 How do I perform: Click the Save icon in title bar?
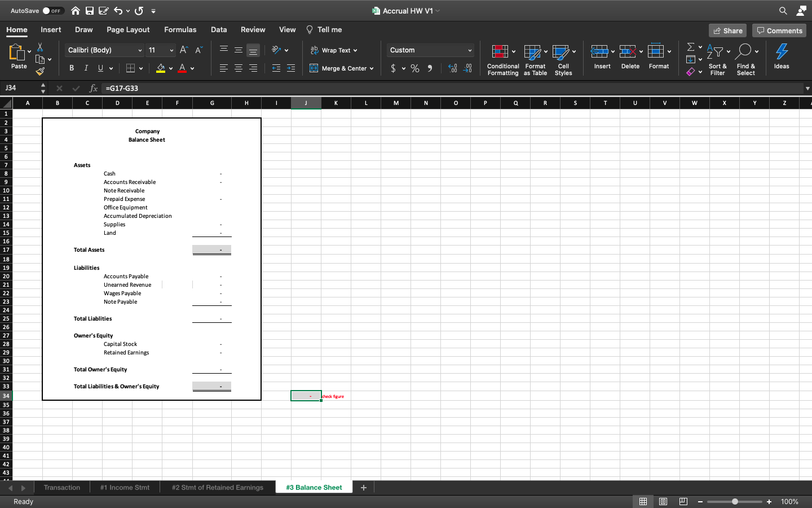(x=90, y=11)
